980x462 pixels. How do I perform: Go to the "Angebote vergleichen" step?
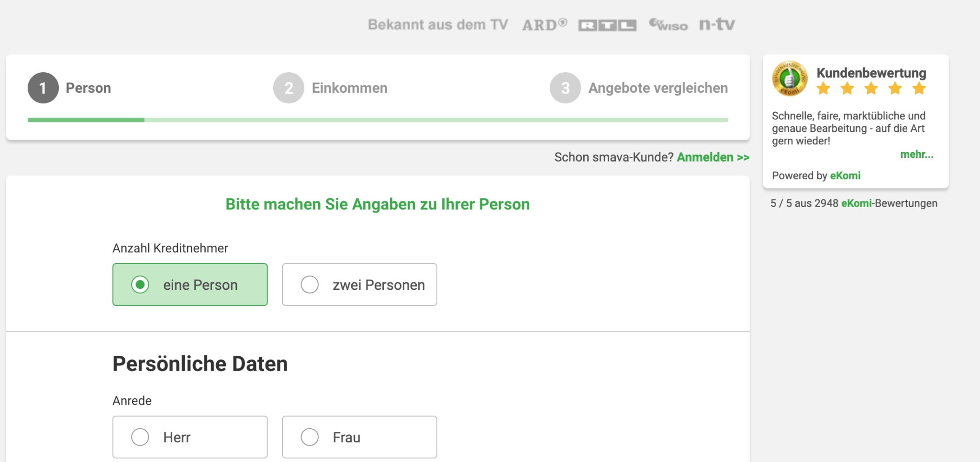(658, 88)
